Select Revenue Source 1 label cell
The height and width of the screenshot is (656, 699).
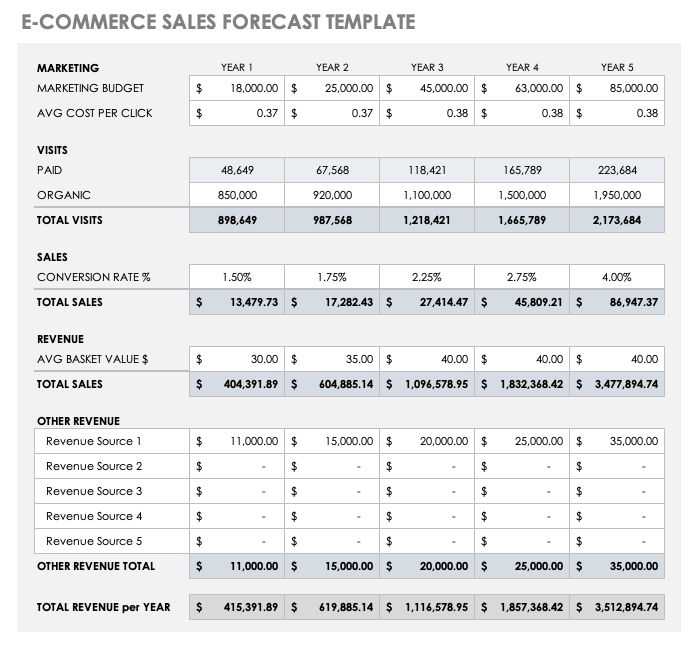point(112,441)
